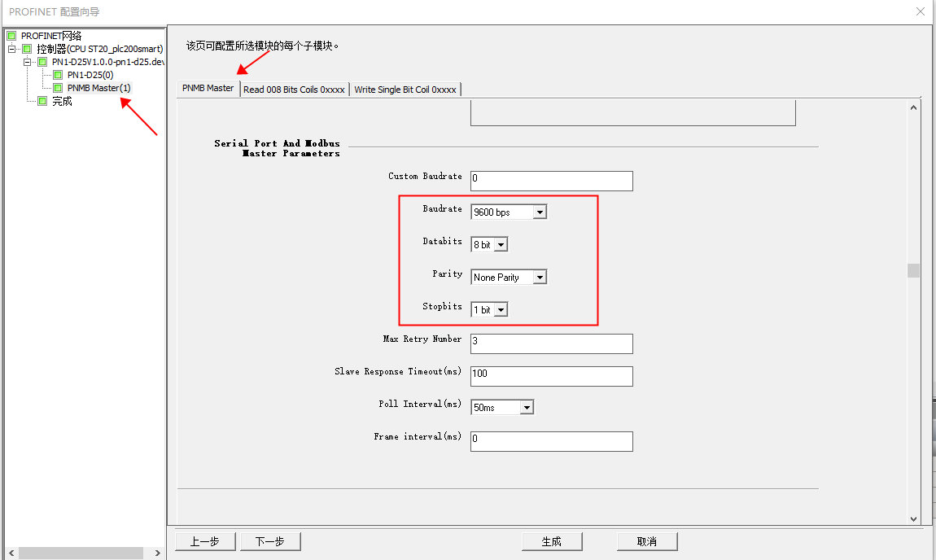
Task: Collapse the 控制器 tree node
Action: [12, 49]
